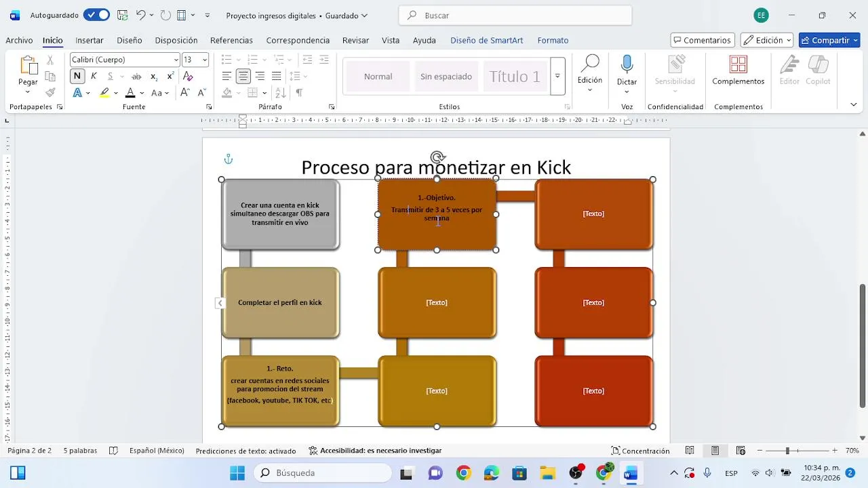The width and height of the screenshot is (868, 488).
Task: Click the Text Effects blue A icon
Action: (x=77, y=93)
